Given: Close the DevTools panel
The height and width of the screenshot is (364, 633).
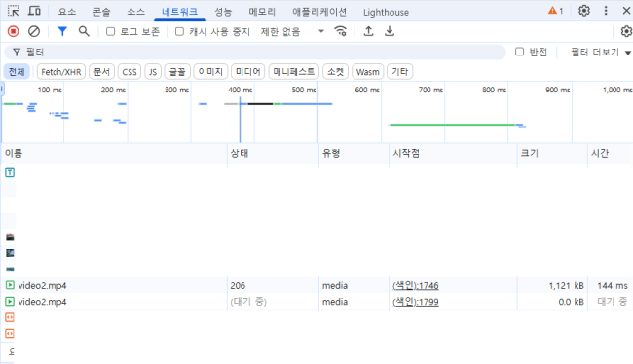Looking at the screenshot, I should (x=626, y=11).
